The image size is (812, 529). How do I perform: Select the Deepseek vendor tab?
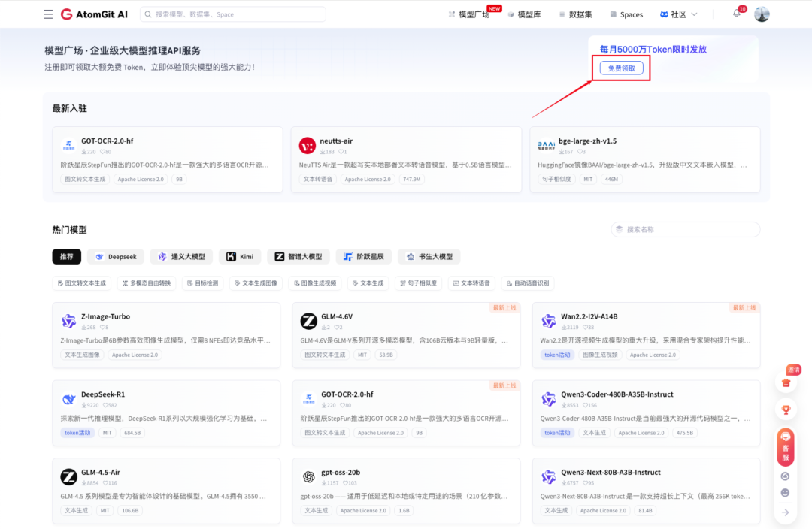pyautogui.click(x=116, y=257)
